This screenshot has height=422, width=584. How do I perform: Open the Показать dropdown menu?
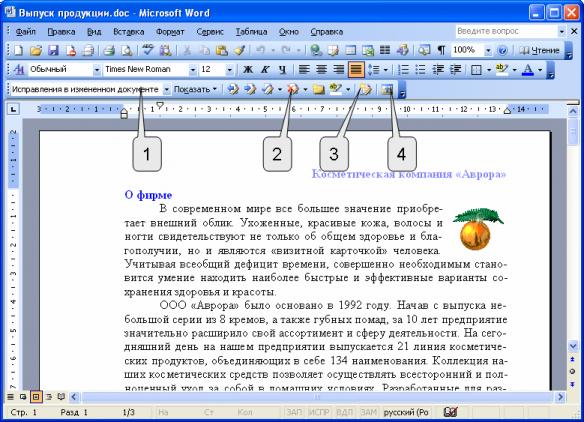(196, 89)
